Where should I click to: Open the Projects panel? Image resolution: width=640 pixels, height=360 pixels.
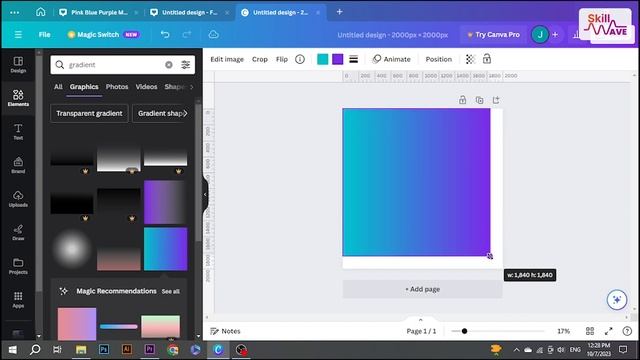[x=18, y=266]
